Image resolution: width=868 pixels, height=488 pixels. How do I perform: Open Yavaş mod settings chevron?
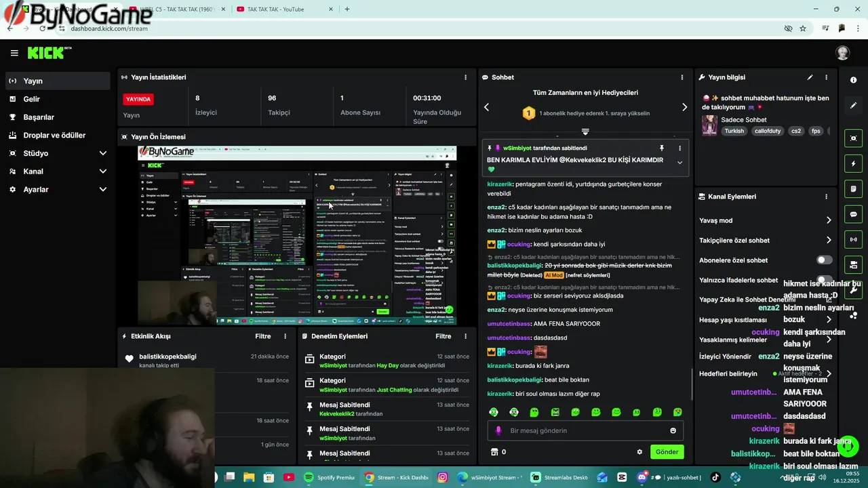[x=829, y=220]
